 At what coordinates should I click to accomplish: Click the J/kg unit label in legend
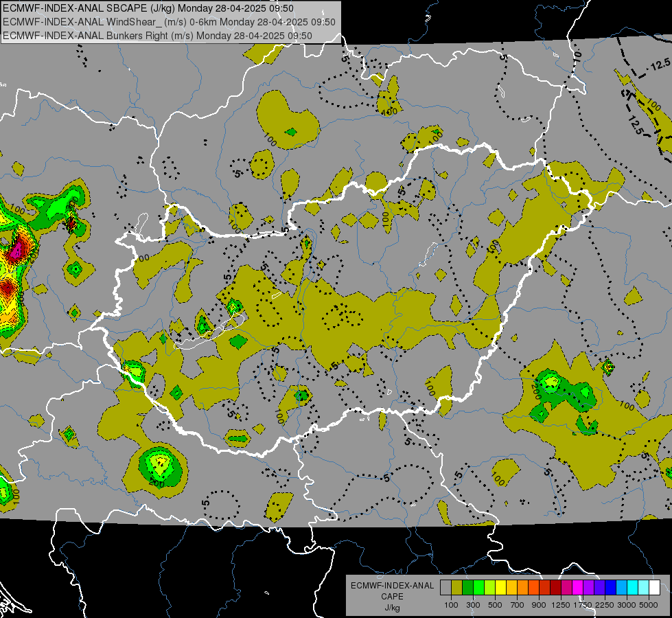click(x=392, y=608)
